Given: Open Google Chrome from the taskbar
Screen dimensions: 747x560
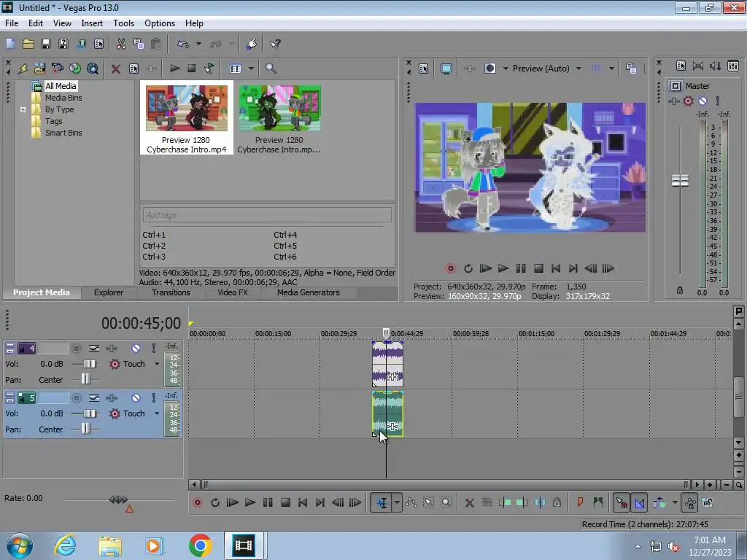Looking at the screenshot, I should (x=200, y=545).
